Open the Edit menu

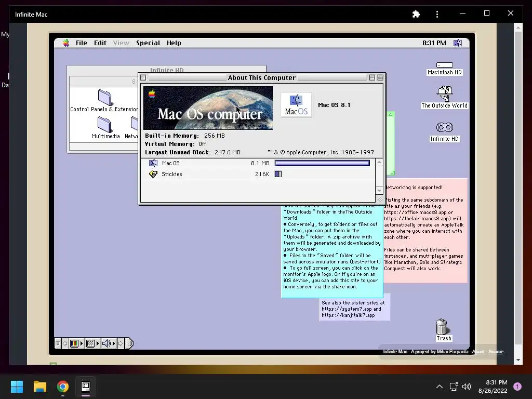point(100,43)
